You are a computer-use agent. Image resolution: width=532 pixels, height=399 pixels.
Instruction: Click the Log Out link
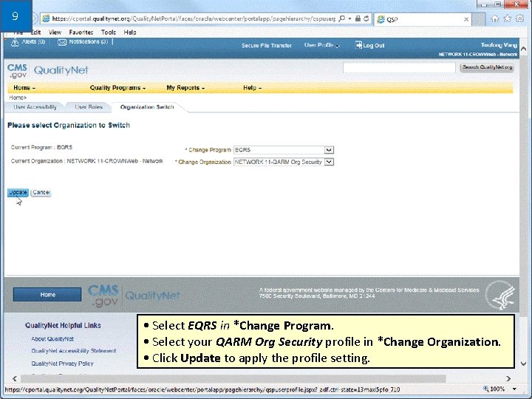pos(374,46)
